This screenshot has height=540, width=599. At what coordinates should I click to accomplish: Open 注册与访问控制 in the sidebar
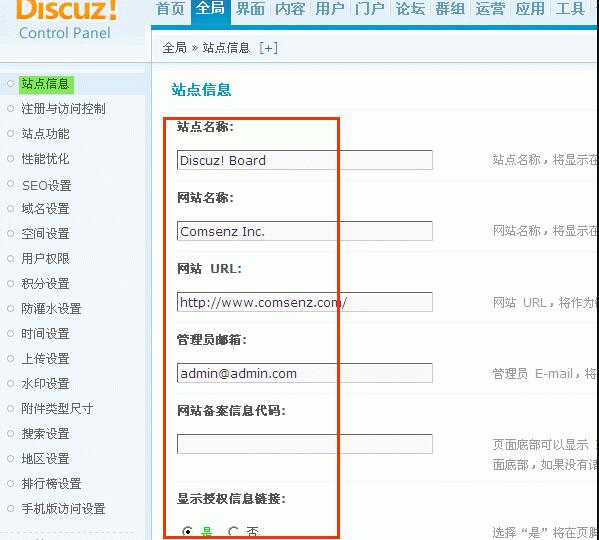coord(63,109)
